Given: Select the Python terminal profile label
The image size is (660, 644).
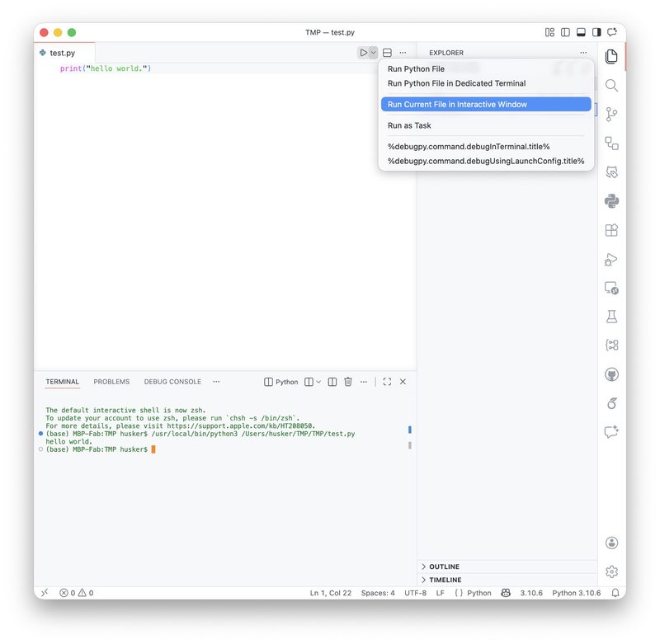Looking at the screenshot, I should pos(280,382).
